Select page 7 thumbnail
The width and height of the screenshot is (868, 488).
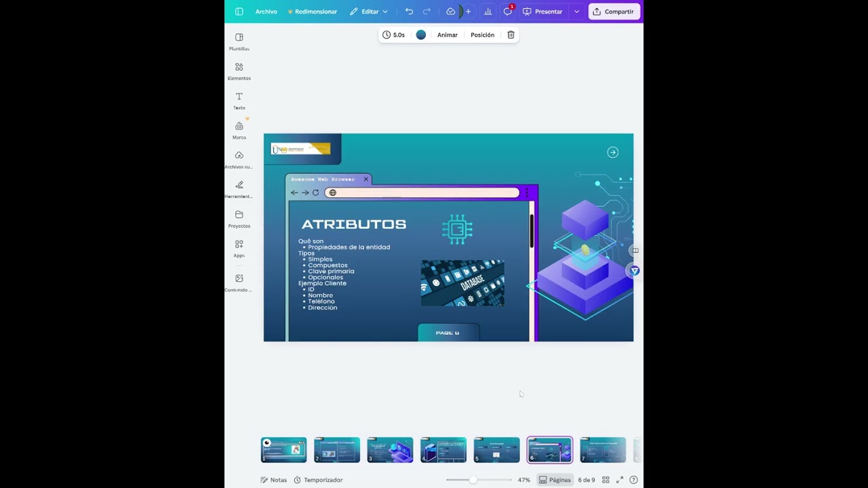(603, 450)
